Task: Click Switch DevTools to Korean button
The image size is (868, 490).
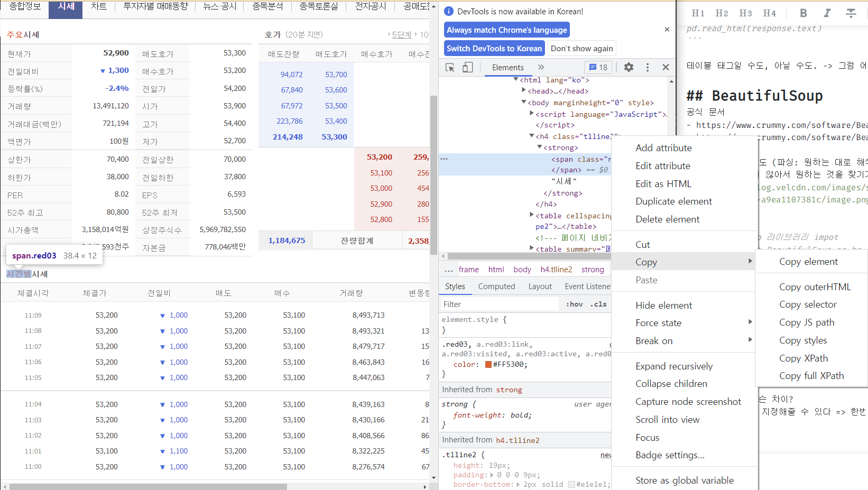Action: (494, 49)
